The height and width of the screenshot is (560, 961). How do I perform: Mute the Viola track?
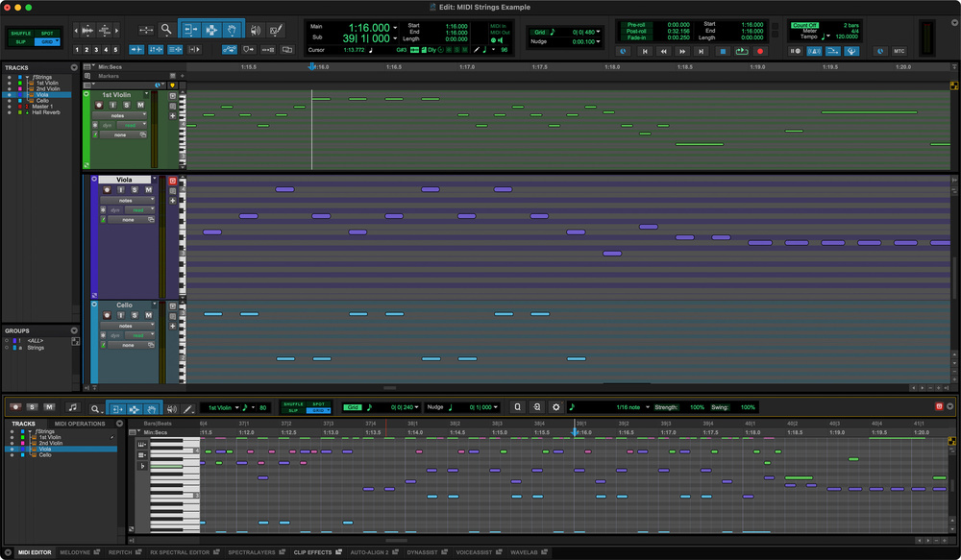[148, 190]
